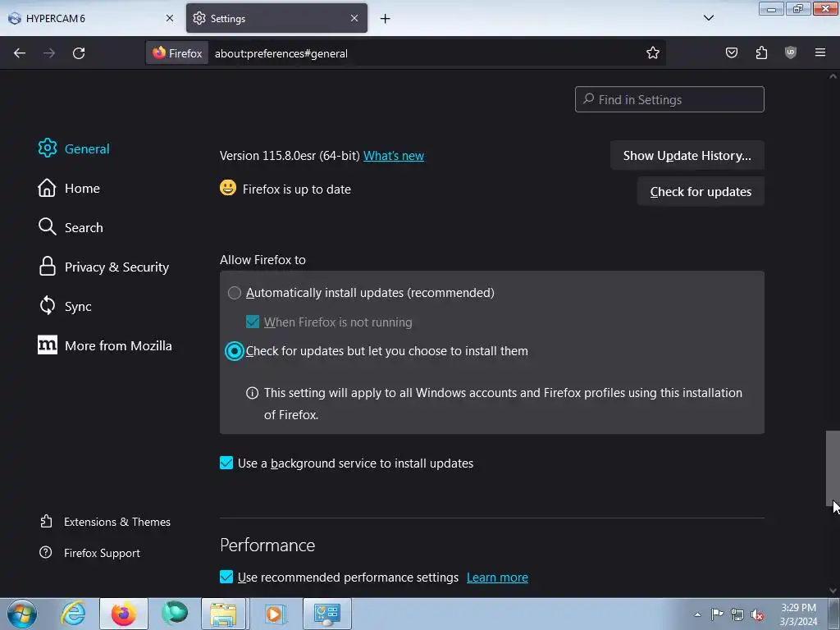Toggle When Firefox is not running checkbox
Viewport: 840px width, 630px height.
pyautogui.click(x=253, y=322)
